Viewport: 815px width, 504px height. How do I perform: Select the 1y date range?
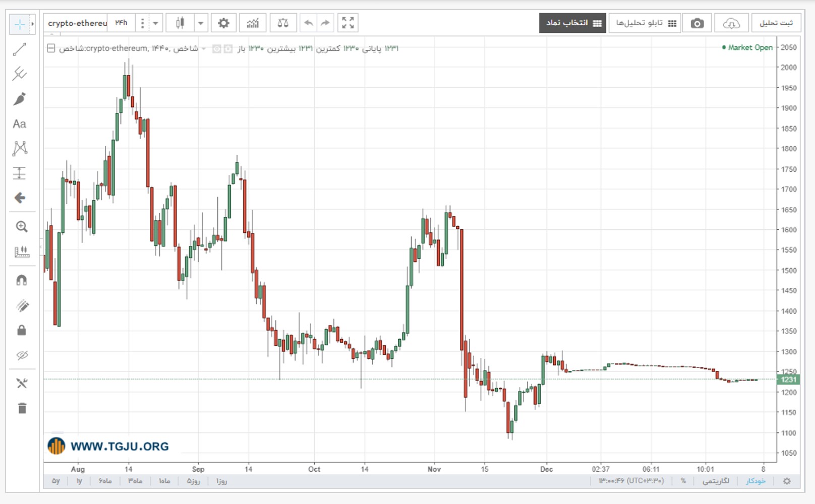[79, 481]
